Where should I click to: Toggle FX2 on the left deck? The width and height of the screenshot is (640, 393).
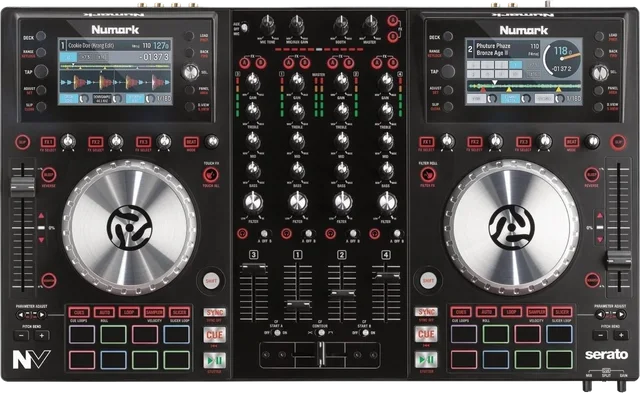(96, 142)
